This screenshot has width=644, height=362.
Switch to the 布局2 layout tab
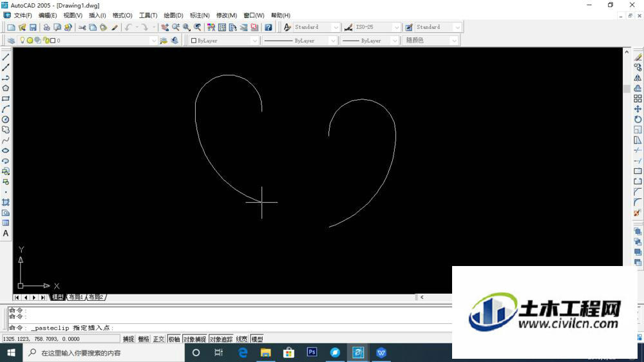[96, 297]
